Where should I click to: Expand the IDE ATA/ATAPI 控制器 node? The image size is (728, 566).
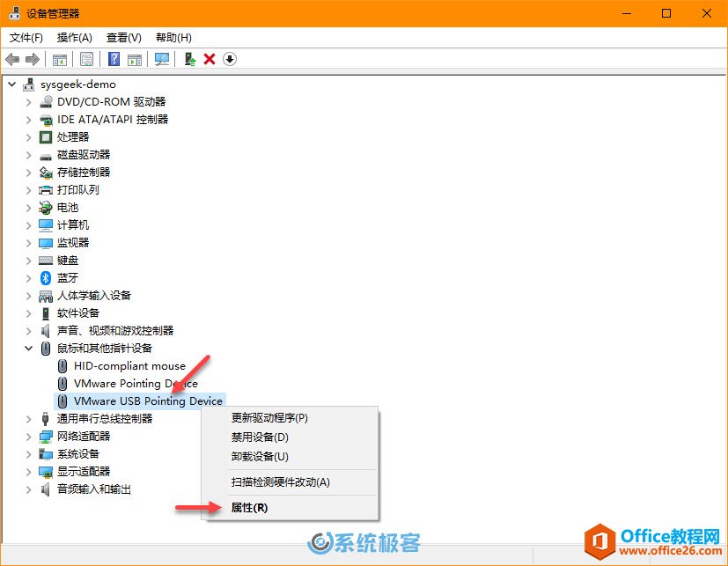pyautogui.click(x=29, y=120)
